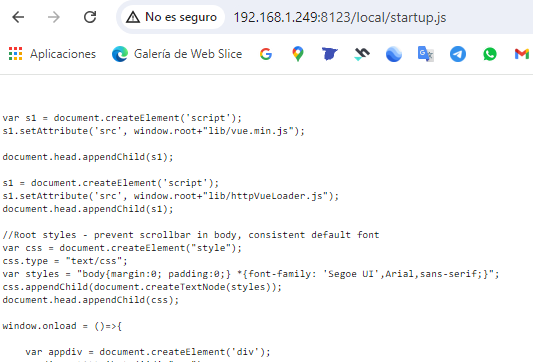Open the Gmail bookmark
The image size is (533, 362).
[x=522, y=54]
